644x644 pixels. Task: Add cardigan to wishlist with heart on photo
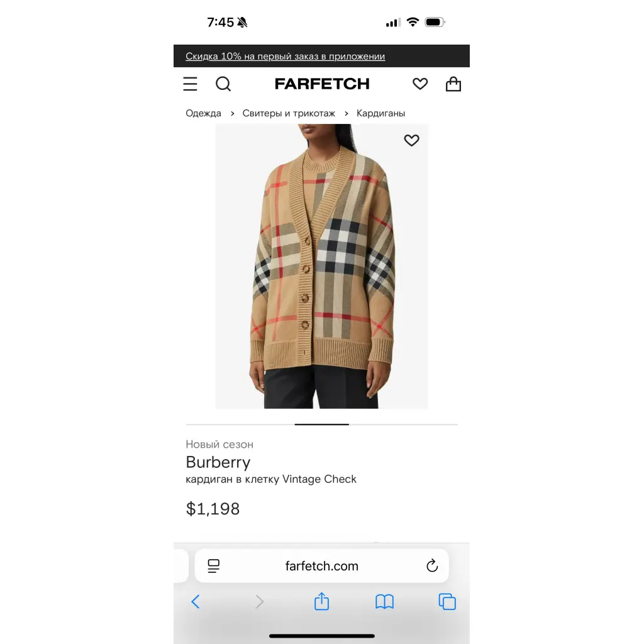(x=411, y=140)
